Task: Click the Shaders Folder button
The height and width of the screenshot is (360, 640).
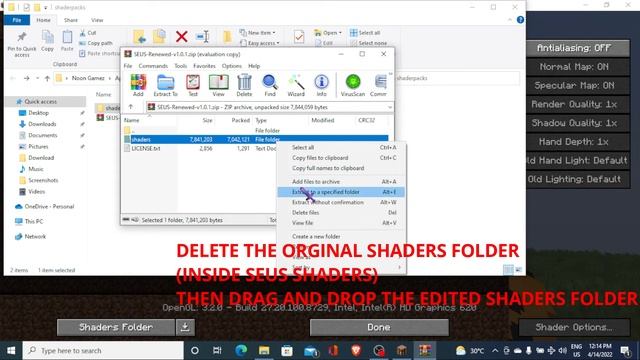Action: click(x=116, y=327)
